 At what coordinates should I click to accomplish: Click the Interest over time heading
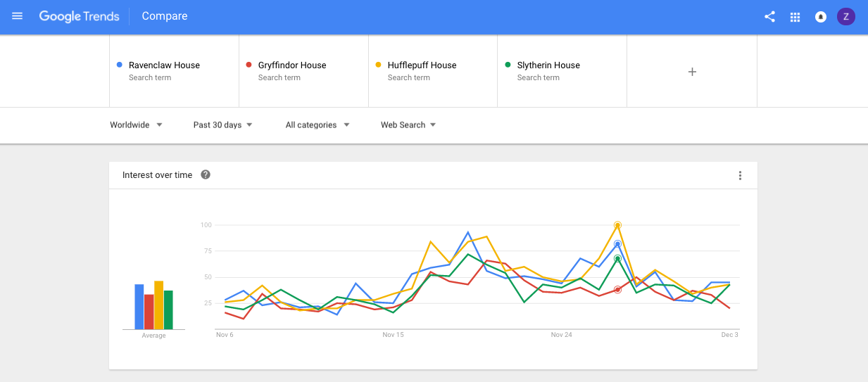pos(157,174)
